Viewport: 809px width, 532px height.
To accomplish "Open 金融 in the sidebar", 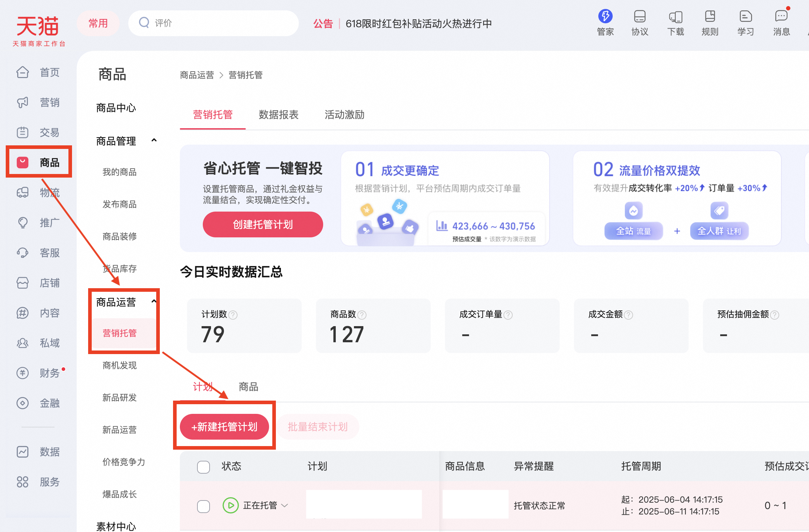I will [38, 403].
